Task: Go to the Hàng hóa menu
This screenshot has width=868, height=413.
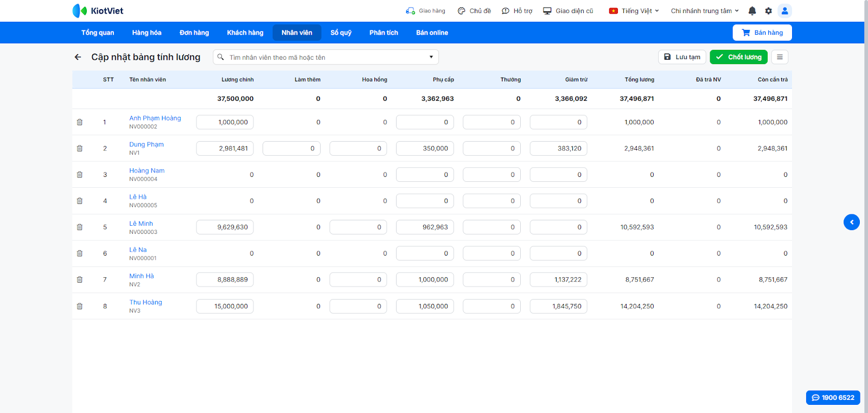Action: coord(146,33)
